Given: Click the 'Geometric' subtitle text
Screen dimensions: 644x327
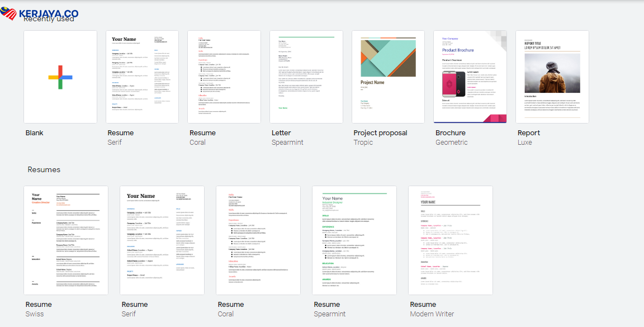Looking at the screenshot, I should (x=452, y=143).
